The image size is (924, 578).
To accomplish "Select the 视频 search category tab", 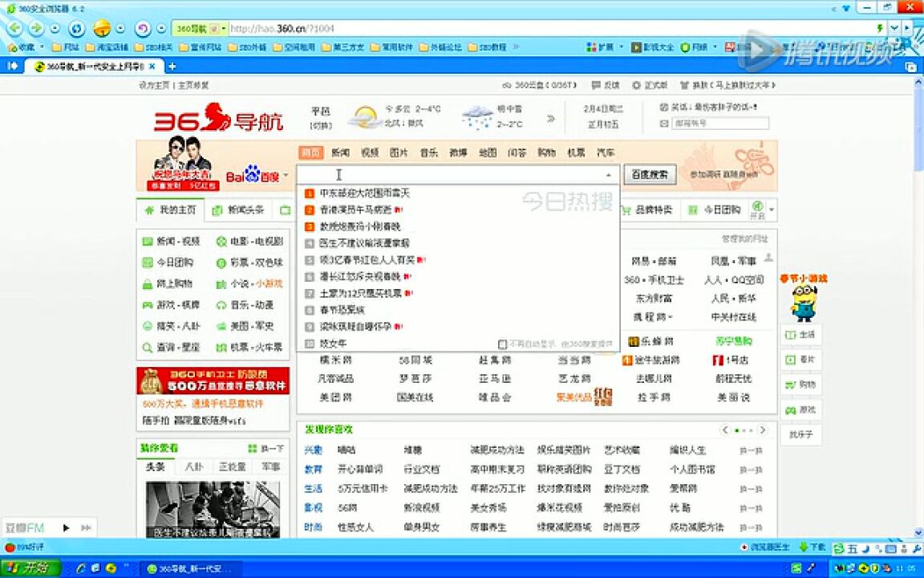I will [x=370, y=153].
